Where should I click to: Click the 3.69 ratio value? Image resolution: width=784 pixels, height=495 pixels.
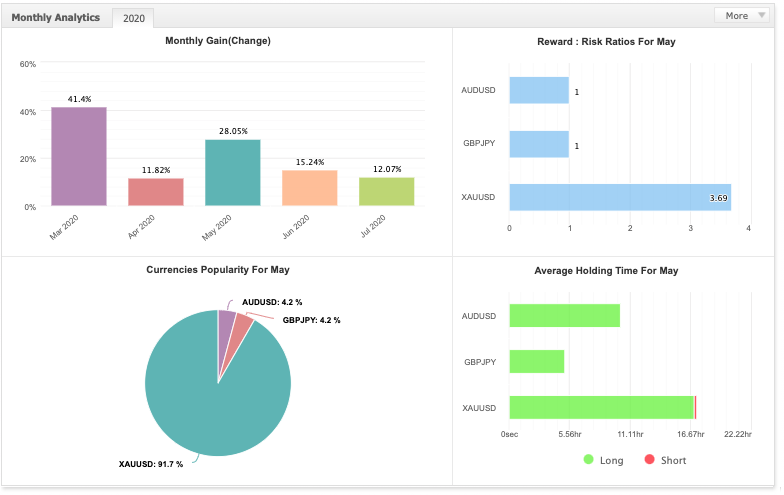click(x=718, y=198)
